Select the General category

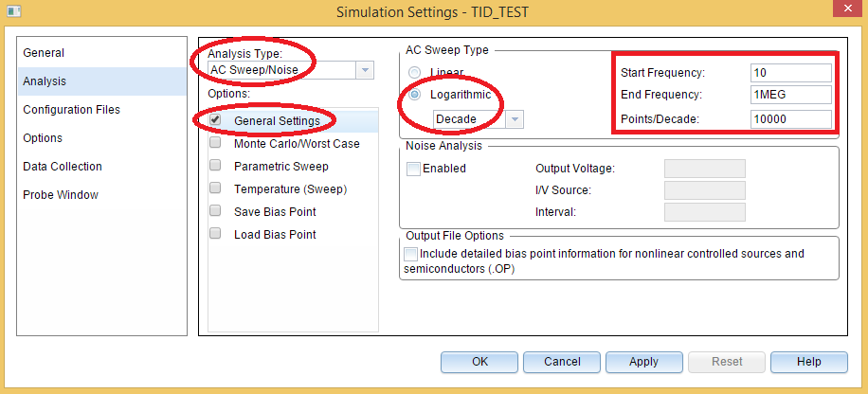point(101,53)
